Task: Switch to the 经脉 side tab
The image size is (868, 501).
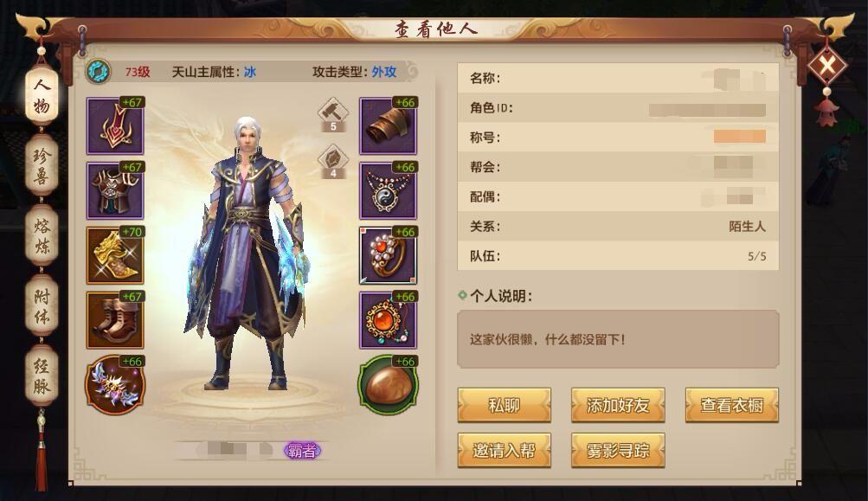Action: click(x=42, y=376)
